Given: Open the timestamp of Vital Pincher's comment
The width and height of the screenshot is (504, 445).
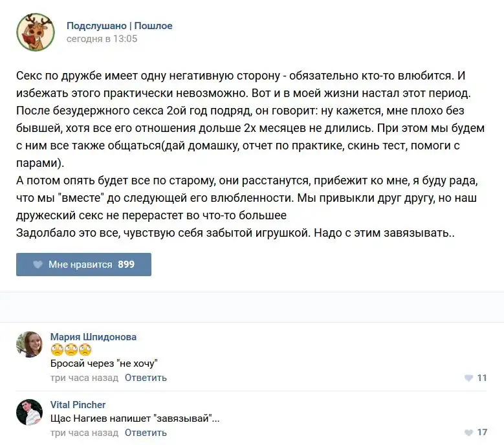Looking at the screenshot, I should 84,433.
